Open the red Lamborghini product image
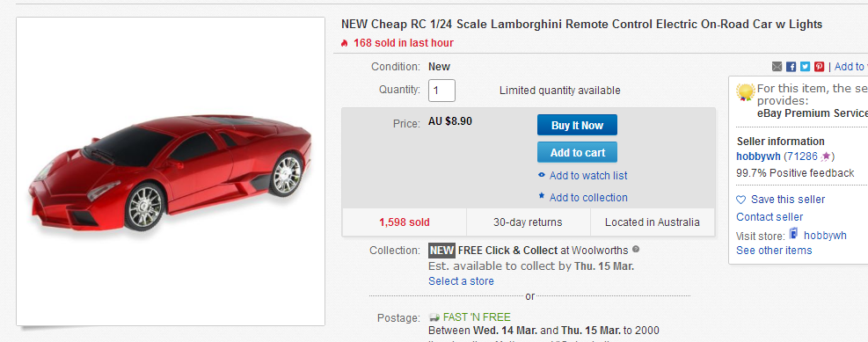Viewport: 868px width, 342px height. 171,171
